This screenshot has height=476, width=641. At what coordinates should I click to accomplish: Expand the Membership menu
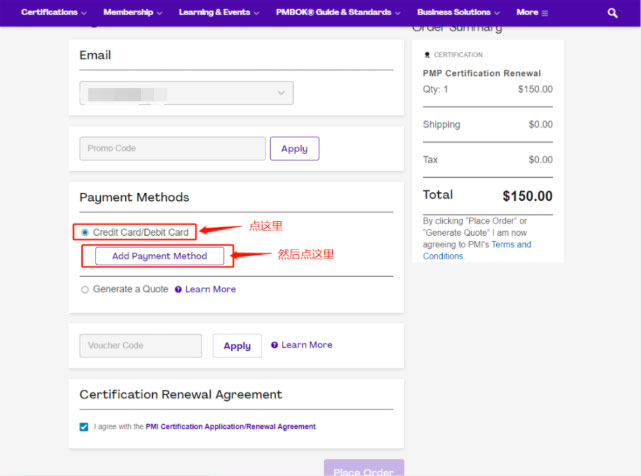click(133, 12)
